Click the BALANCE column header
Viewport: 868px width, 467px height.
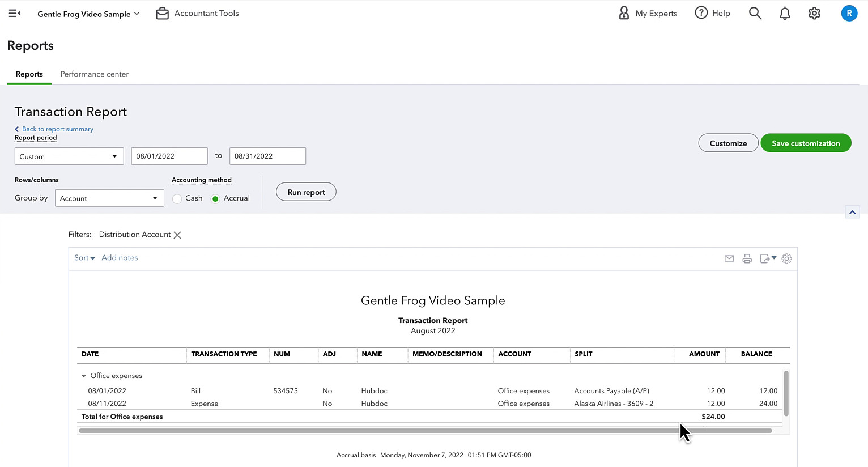[x=756, y=354]
